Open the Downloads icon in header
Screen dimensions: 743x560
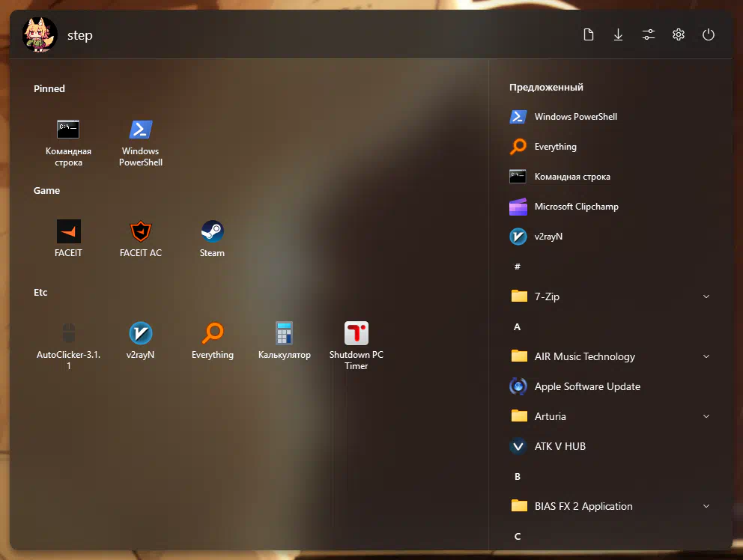pyautogui.click(x=619, y=34)
